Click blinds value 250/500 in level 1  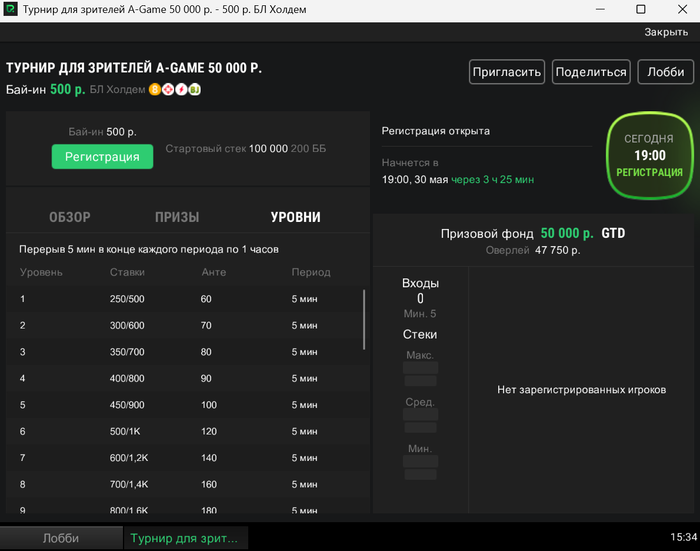pos(127,299)
